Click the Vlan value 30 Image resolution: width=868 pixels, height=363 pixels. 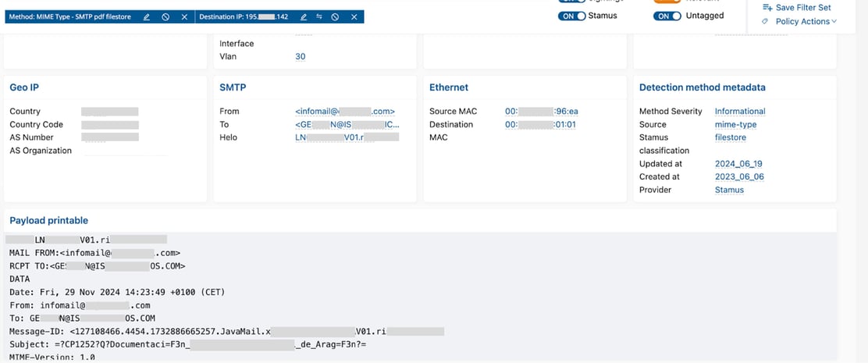pyautogui.click(x=300, y=56)
